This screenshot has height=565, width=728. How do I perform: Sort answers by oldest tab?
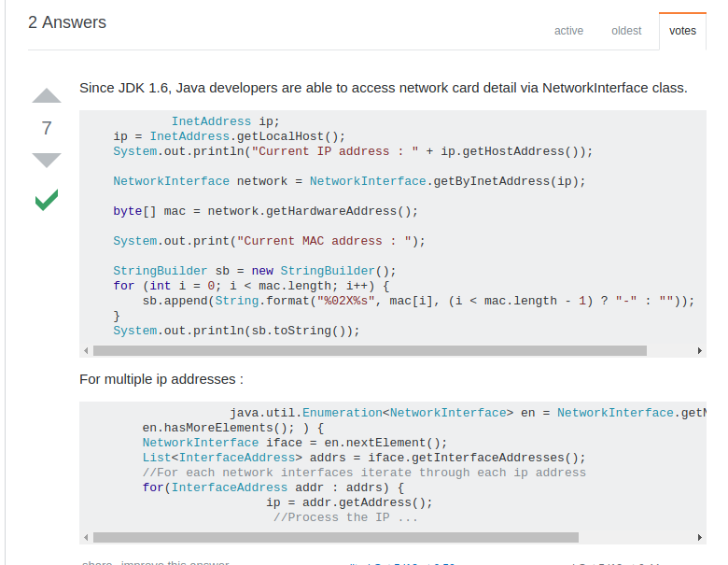coord(626,31)
